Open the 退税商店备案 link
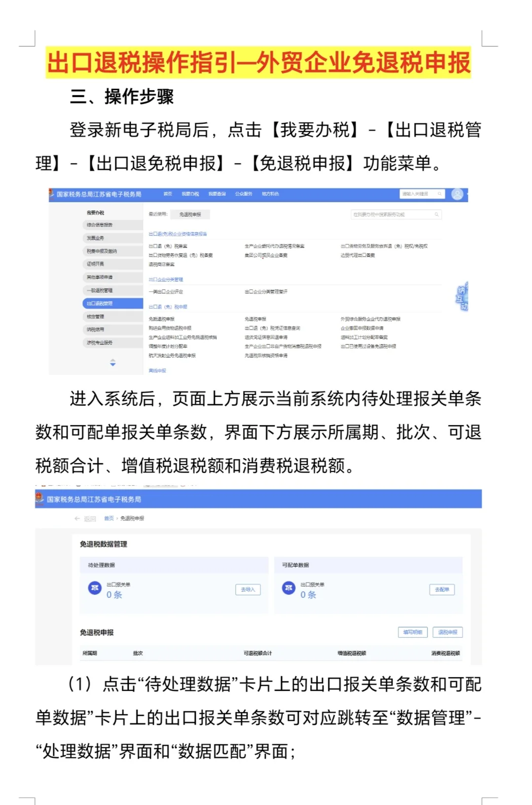Image resolution: width=532 pixels, height=805 pixels. [x=162, y=265]
